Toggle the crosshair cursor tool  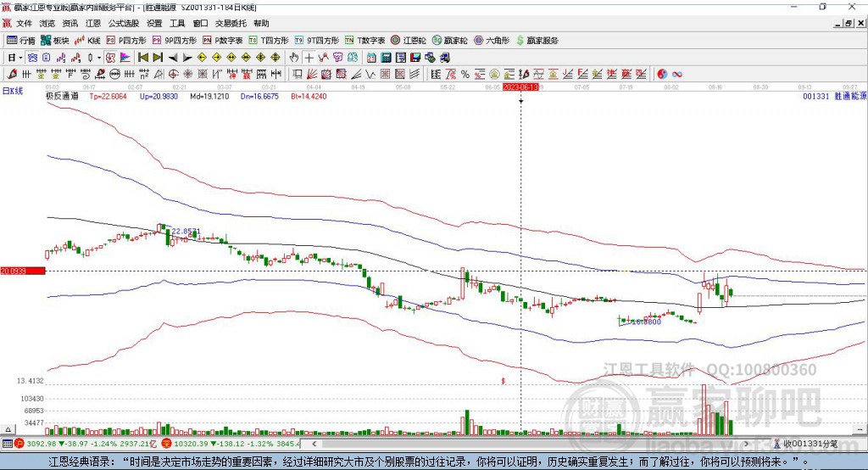[309, 58]
